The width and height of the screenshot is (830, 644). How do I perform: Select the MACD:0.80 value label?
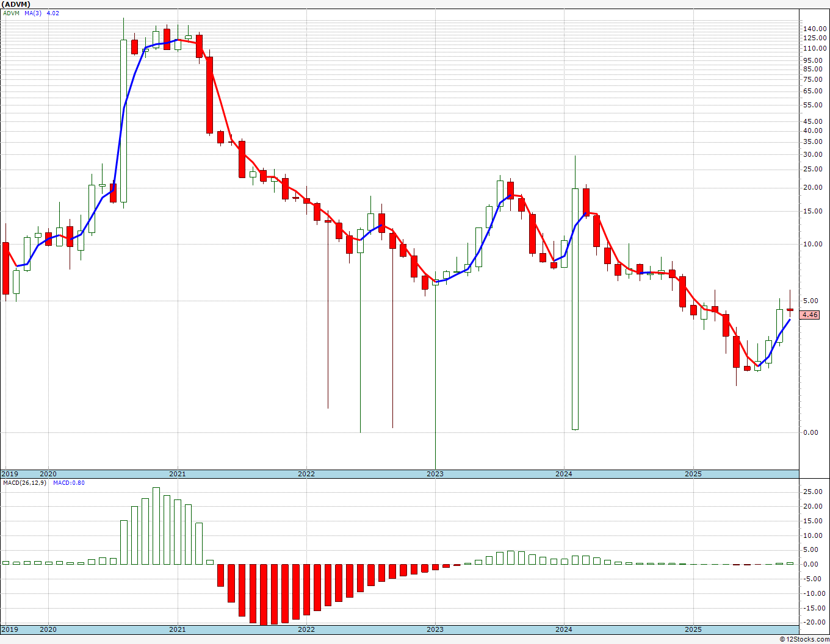[69, 483]
